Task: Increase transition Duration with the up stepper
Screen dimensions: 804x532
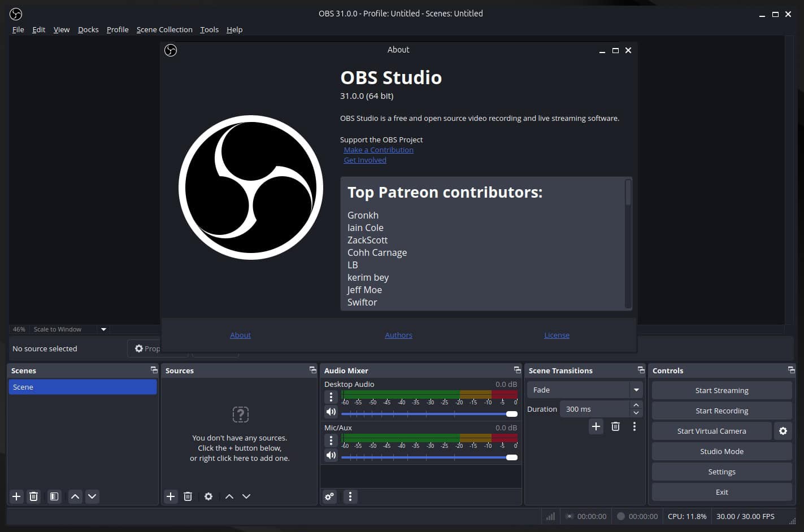Action: (x=636, y=405)
